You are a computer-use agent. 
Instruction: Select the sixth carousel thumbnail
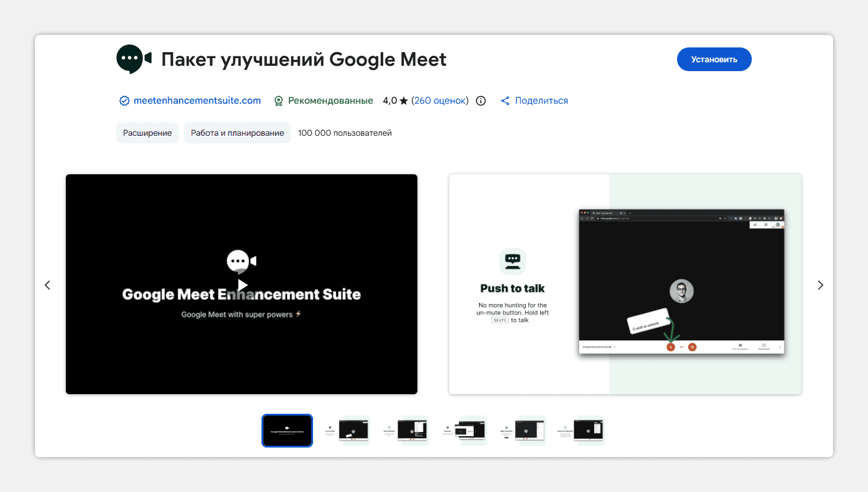[581, 430]
